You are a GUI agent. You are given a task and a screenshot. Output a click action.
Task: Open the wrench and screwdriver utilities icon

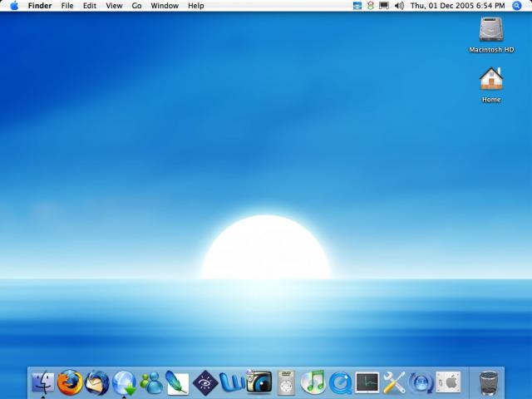click(x=394, y=382)
